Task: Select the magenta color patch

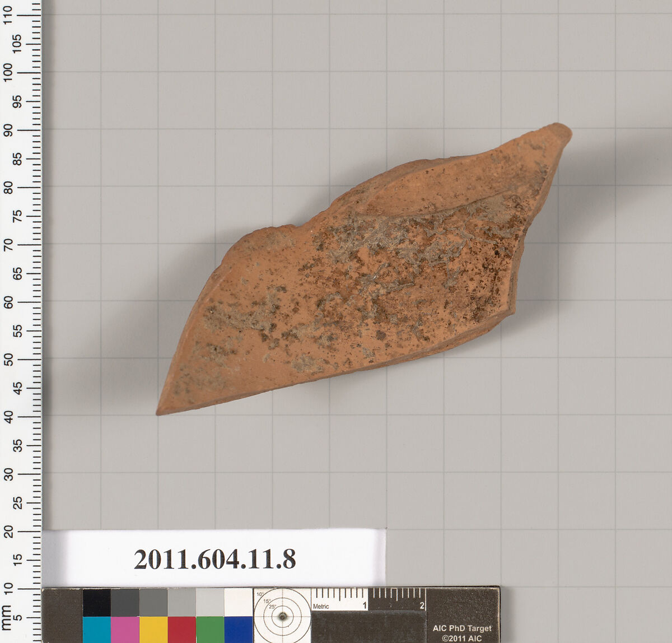Action: click(x=124, y=627)
